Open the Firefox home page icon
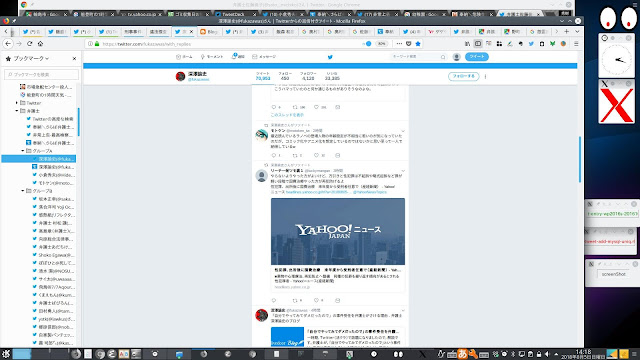 pyautogui.click(x=40, y=44)
